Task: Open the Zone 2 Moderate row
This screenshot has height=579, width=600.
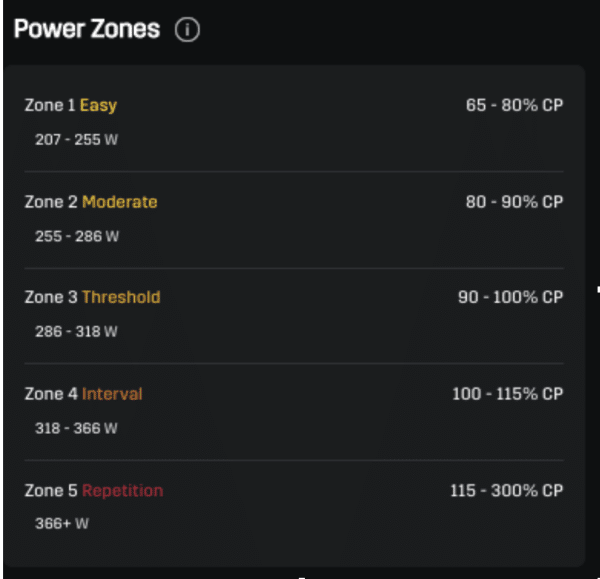Action: coord(294,219)
